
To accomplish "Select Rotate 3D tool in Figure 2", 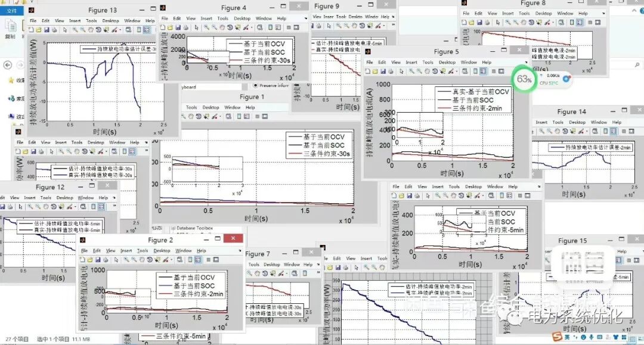I will pos(150,260).
